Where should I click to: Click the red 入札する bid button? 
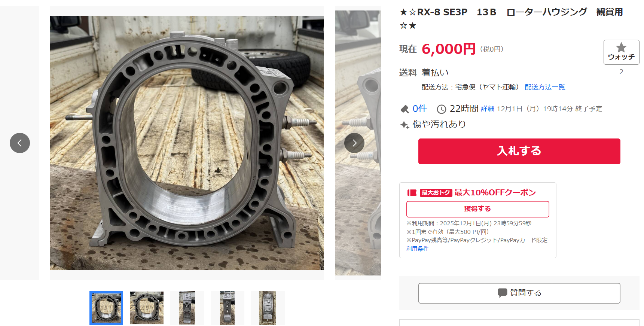tap(519, 151)
